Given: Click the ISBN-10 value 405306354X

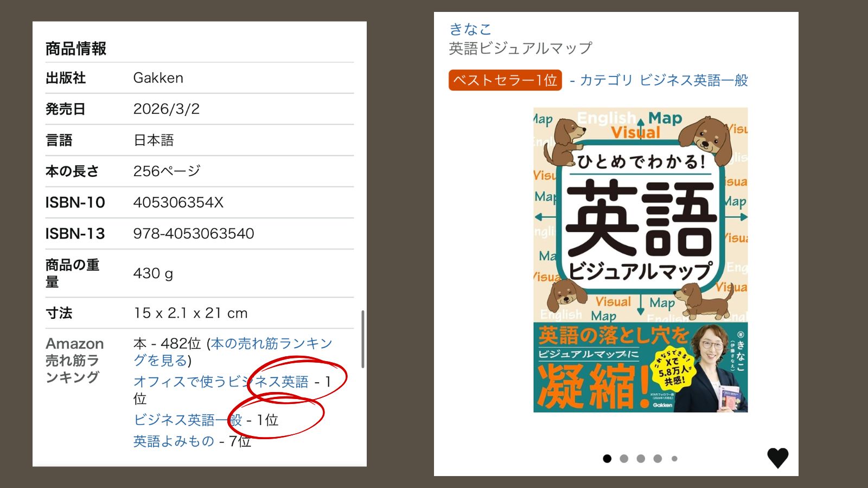Looking at the screenshot, I should (178, 203).
